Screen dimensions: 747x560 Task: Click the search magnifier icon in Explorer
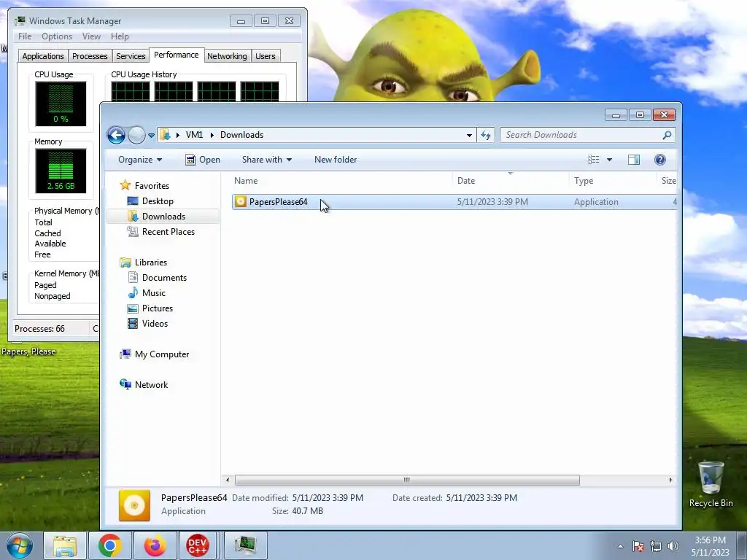pyautogui.click(x=667, y=135)
